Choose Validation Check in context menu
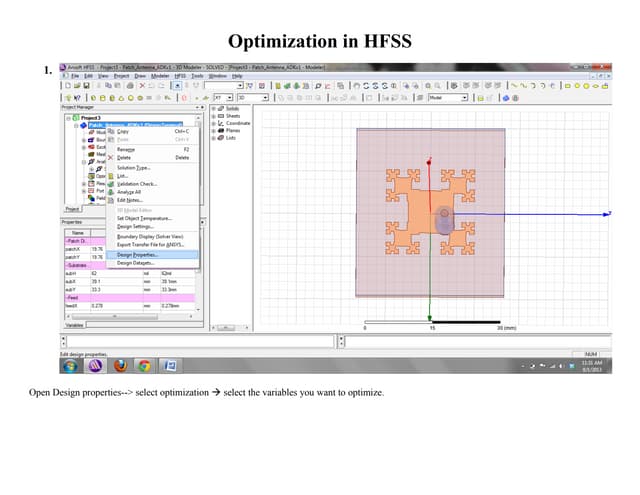The image size is (640, 495). click(x=137, y=184)
